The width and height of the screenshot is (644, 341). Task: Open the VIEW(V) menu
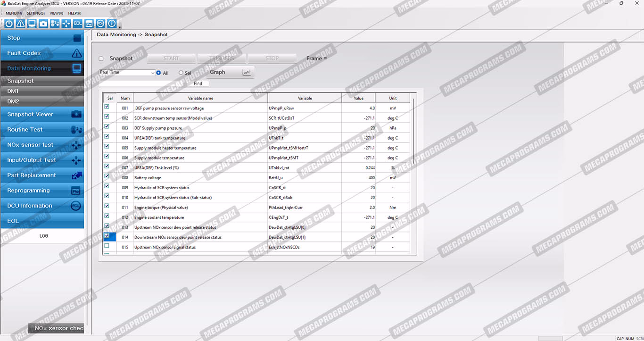57,13
